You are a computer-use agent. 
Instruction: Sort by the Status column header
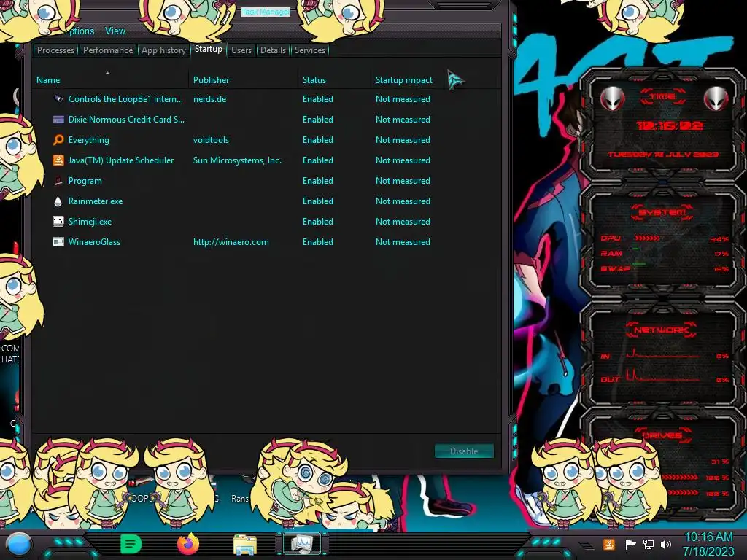[x=334, y=79]
